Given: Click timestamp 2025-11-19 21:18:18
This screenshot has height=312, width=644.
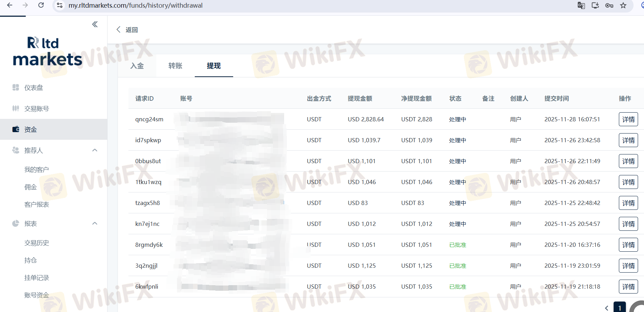Looking at the screenshot, I should click(572, 287).
